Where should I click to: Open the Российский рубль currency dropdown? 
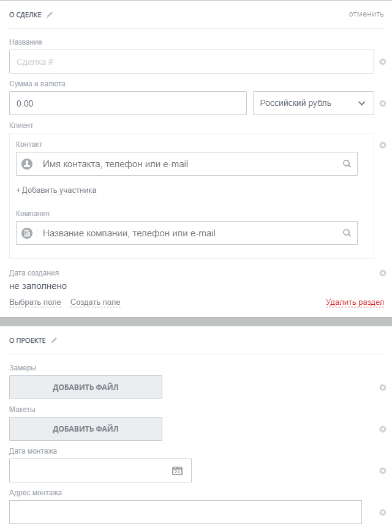pos(313,103)
